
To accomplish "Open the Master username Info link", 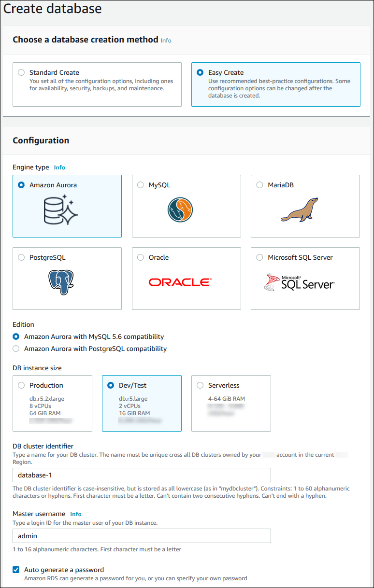I will [76, 514].
